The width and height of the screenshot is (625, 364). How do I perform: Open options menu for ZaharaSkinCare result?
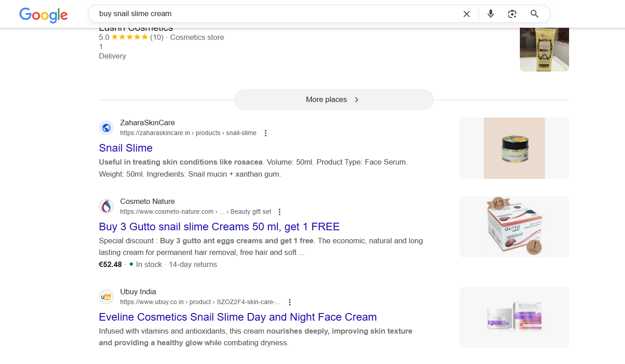pyautogui.click(x=266, y=133)
